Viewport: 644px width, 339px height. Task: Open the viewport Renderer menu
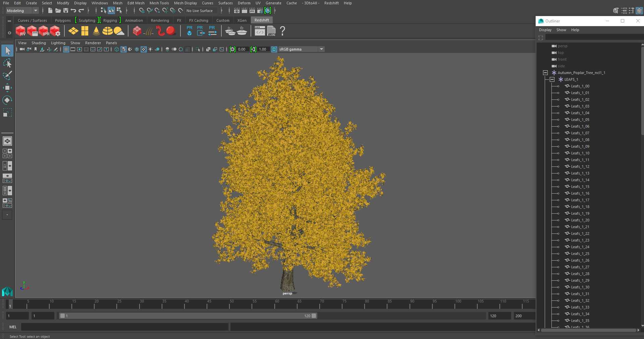pyautogui.click(x=93, y=43)
